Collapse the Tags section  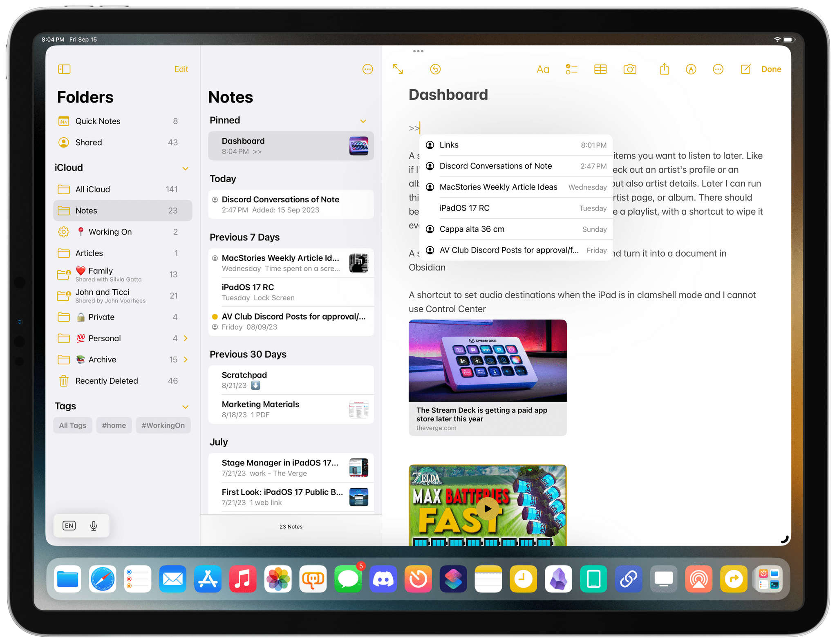(185, 407)
